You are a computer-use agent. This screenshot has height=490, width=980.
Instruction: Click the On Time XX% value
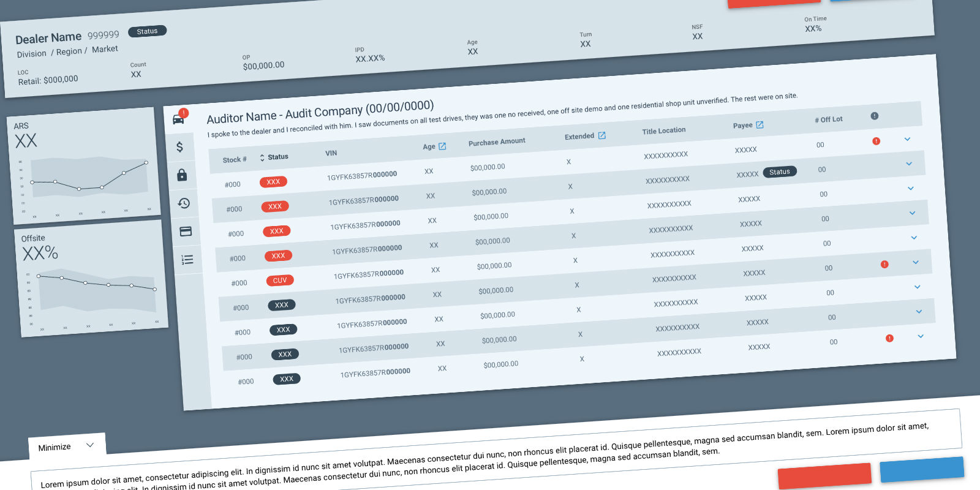[813, 29]
